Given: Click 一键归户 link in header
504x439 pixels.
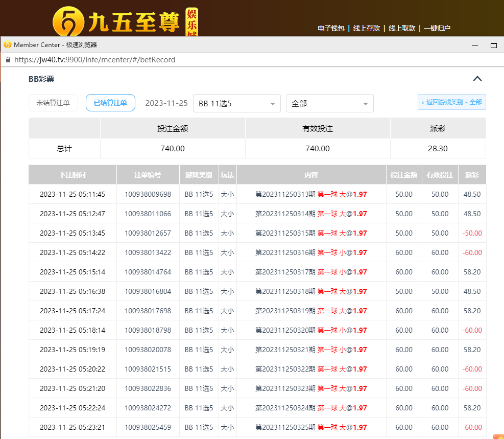Looking at the screenshot, I should 437,28.
